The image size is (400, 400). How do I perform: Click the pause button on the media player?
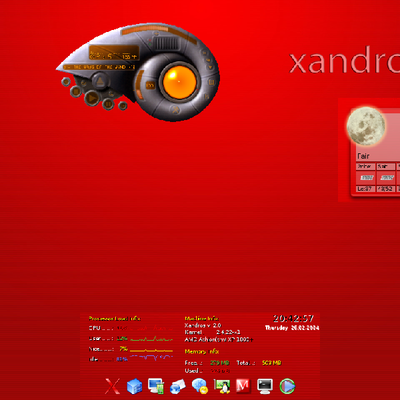[108, 104]
